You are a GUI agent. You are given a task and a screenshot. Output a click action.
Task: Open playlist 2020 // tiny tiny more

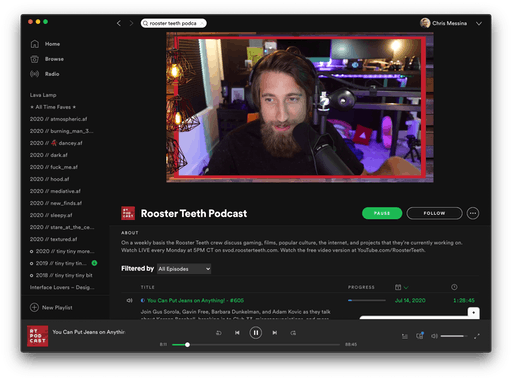point(62,251)
